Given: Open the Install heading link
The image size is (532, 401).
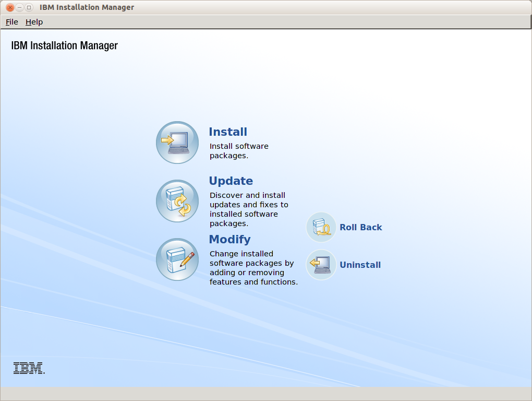Looking at the screenshot, I should (x=228, y=132).
